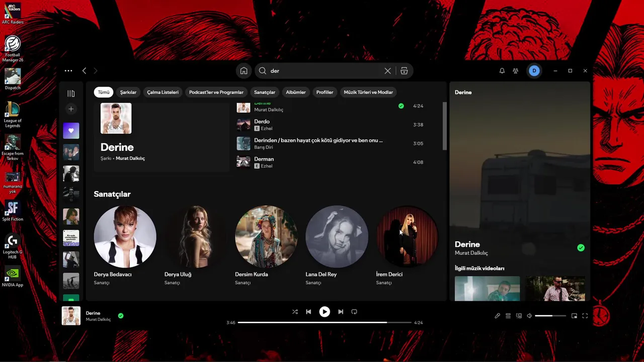Open the three-dots app menu

pyautogui.click(x=68, y=71)
